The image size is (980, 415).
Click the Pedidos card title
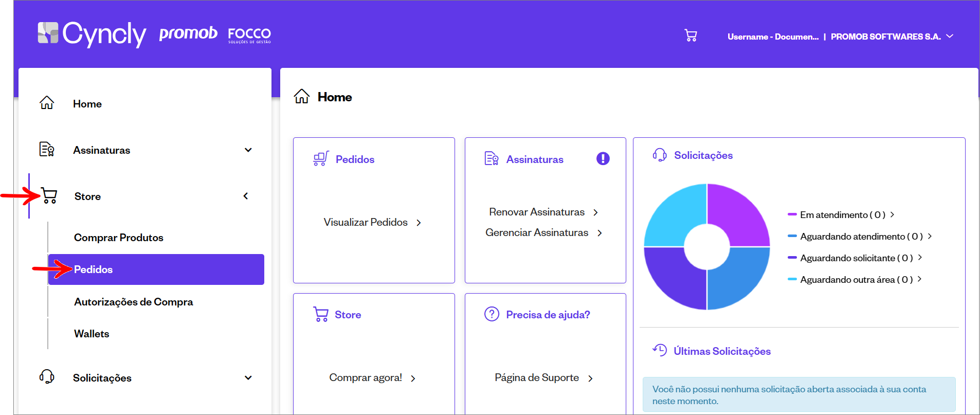point(355,159)
